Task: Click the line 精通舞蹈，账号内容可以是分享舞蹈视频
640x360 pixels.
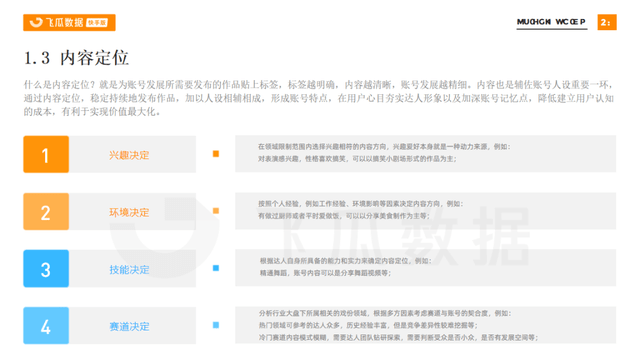Action: (x=325, y=273)
